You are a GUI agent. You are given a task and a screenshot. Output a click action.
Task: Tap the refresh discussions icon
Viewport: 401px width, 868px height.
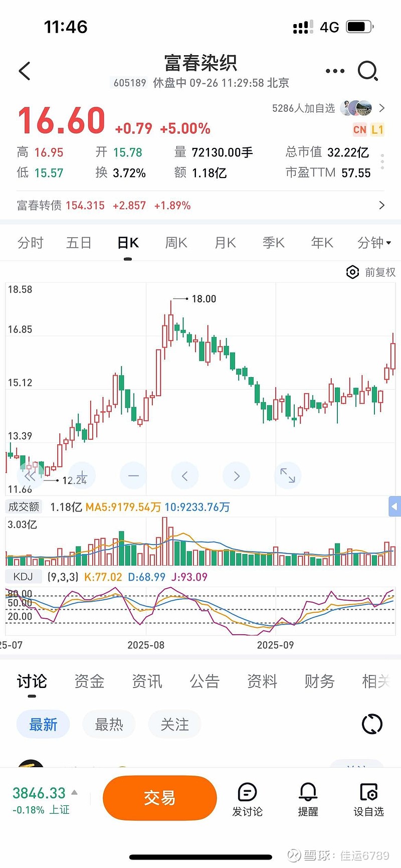tap(372, 724)
